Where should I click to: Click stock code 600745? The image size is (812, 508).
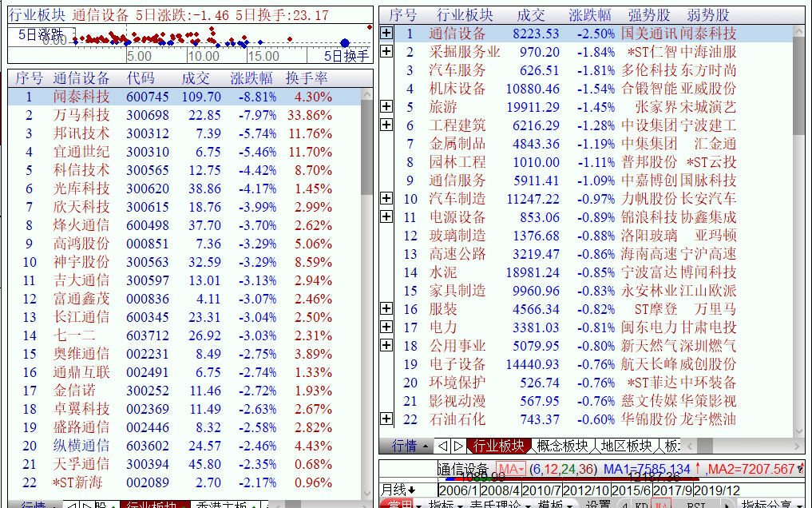pyautogui.click(x=148, y=97)
